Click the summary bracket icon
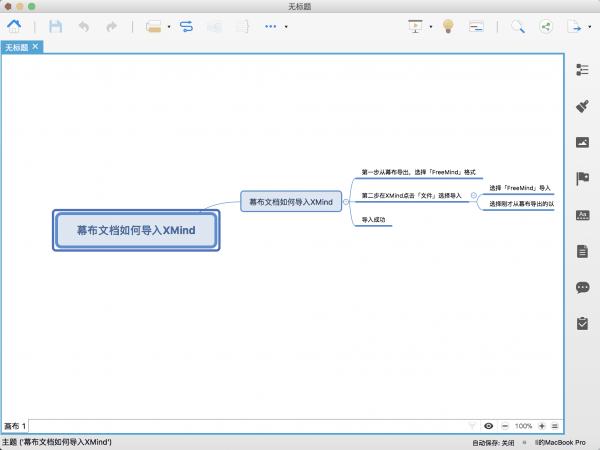This screenshot has height=450, width=600. tap(242, 26)
